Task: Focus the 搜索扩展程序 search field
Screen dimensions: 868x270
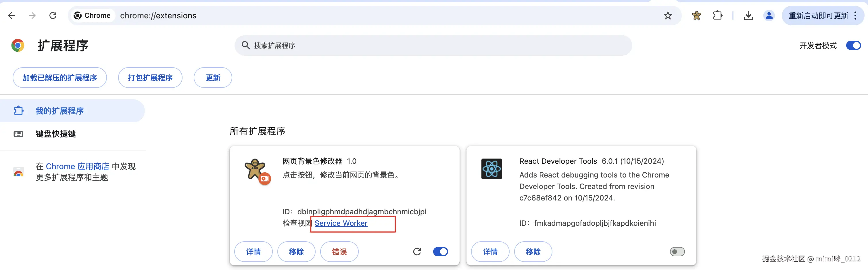Action: click(x=433, y=45)
